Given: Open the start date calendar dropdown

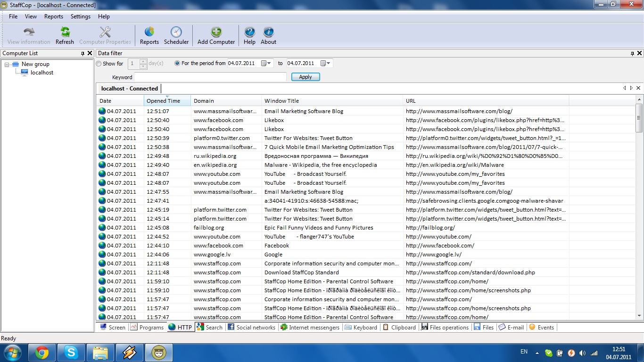Looking at the screenshot, I should point(267,63).
